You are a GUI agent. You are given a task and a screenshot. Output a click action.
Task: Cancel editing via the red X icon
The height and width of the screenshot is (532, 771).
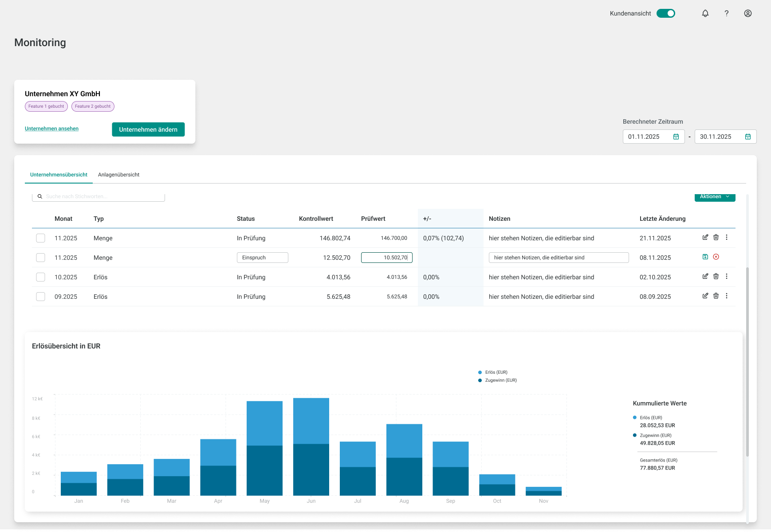[x=716, y=257]
